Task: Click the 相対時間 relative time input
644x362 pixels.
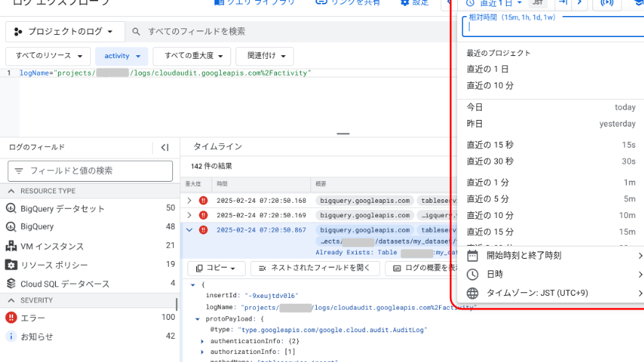Action: pos(553,27)
